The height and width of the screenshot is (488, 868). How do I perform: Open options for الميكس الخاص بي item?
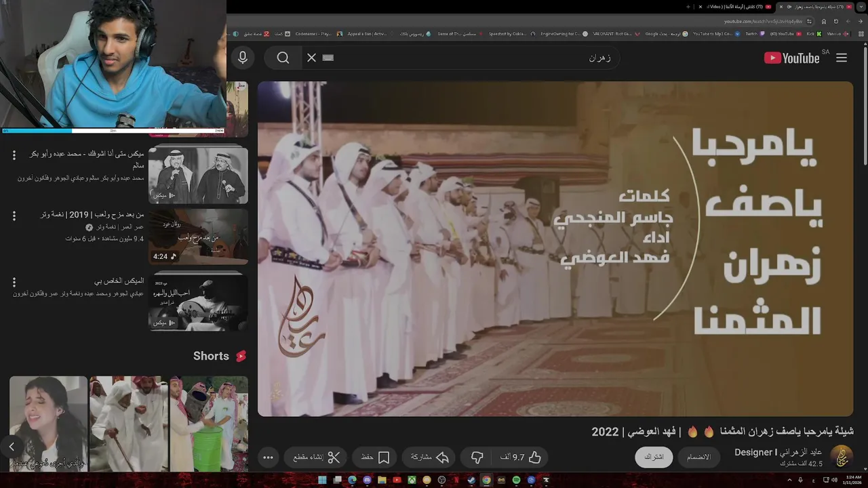[x=14, y=281]
